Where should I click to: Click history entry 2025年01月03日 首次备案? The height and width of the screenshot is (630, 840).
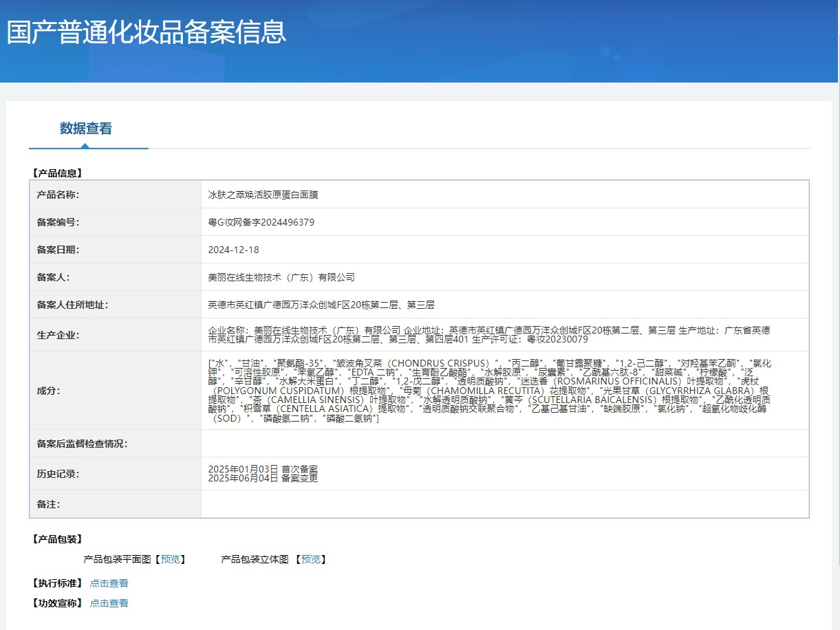click(263, 469)
